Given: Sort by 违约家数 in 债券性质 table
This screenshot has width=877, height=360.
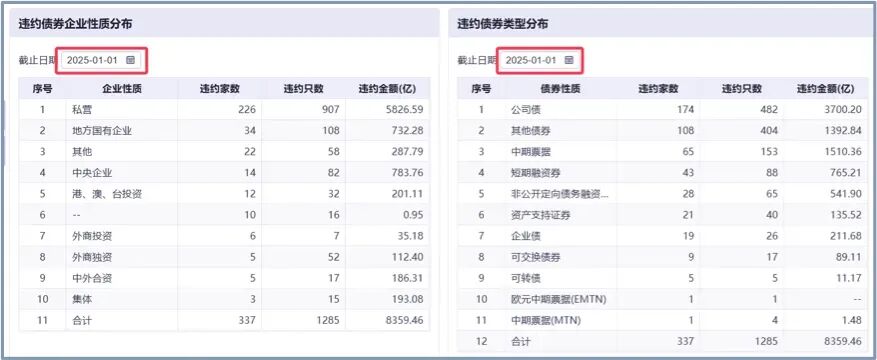Looking at the screenshot, I should [658, 89].
